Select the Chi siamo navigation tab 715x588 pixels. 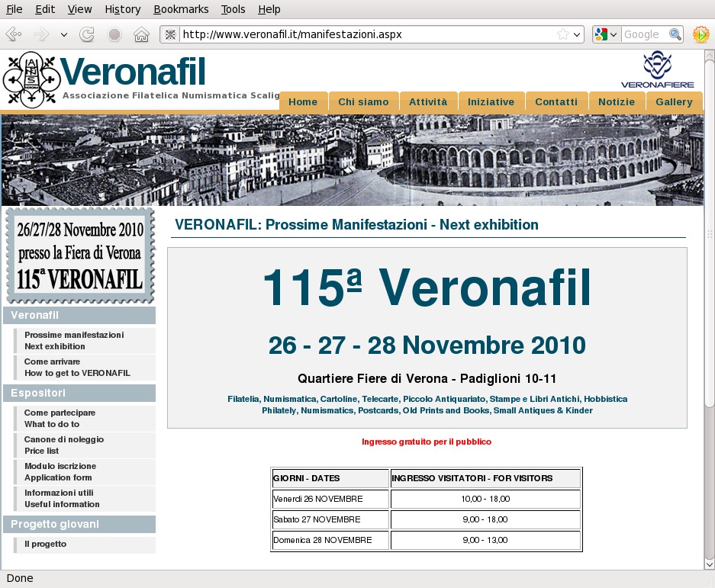click(x=363, y=101)
